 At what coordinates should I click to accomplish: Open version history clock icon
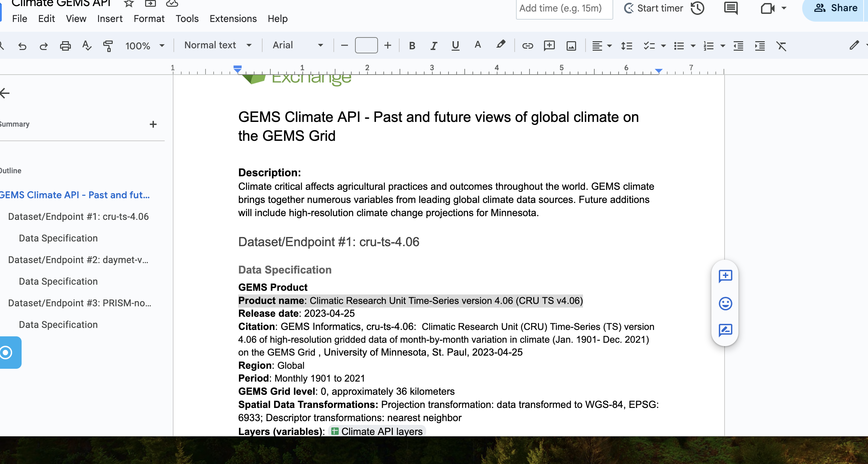point(697,8)
